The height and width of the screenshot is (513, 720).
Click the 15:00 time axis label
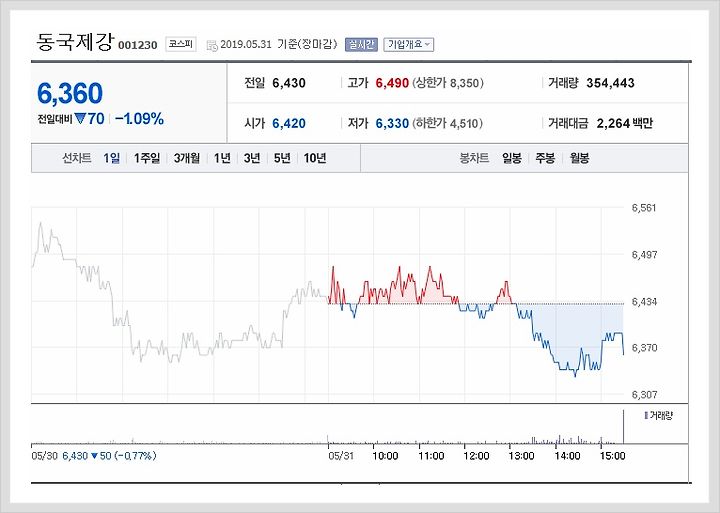[613, 456]
